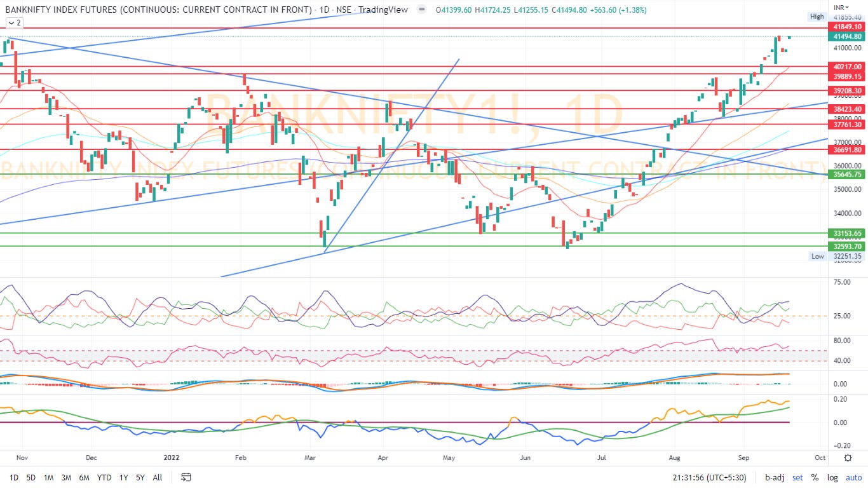Click the Nov label on time axis
The width and height of the screenshot is (868, 488).
(21, 457)
